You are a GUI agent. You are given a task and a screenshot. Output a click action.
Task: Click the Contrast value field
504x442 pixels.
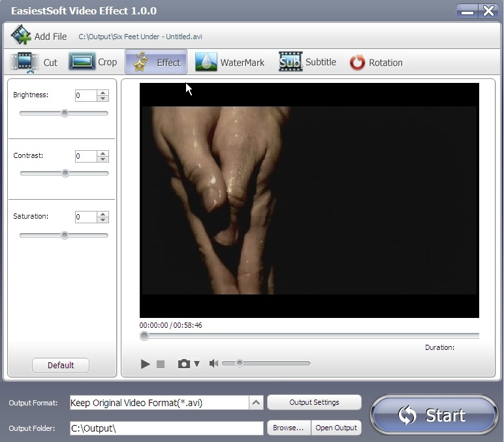coord(86,156)
